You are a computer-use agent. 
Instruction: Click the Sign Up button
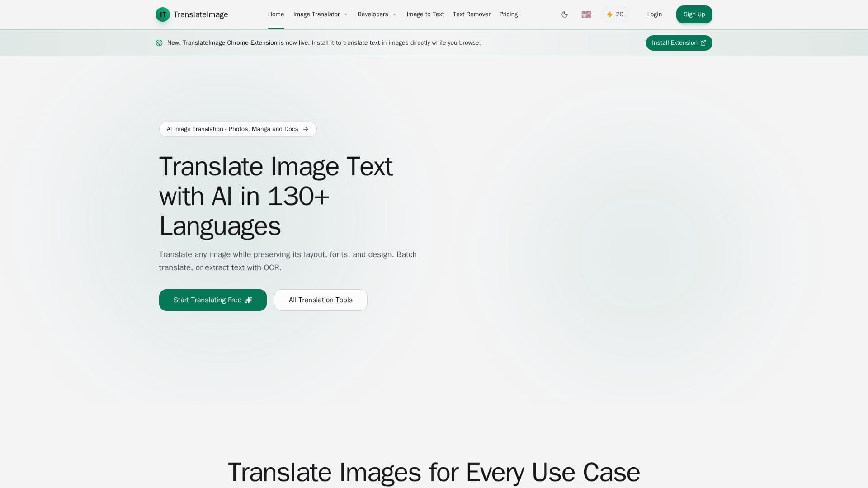tap(694, 14)
